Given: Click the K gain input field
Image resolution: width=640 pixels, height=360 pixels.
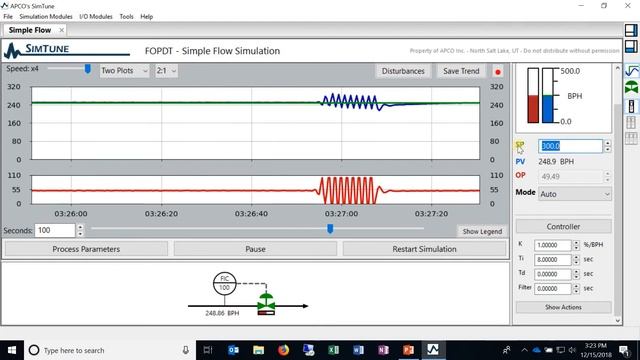Looking at the screenshot, I should [553, 245].
